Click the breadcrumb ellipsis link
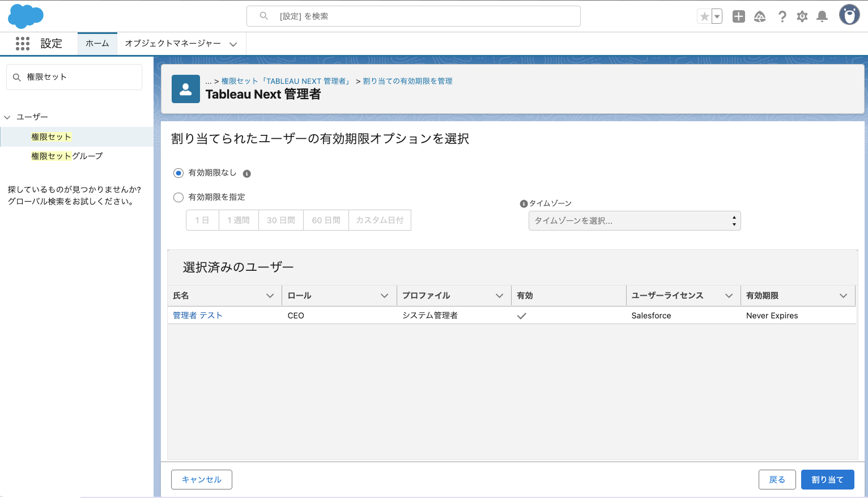The image size is (868, 498). (209, 81)
